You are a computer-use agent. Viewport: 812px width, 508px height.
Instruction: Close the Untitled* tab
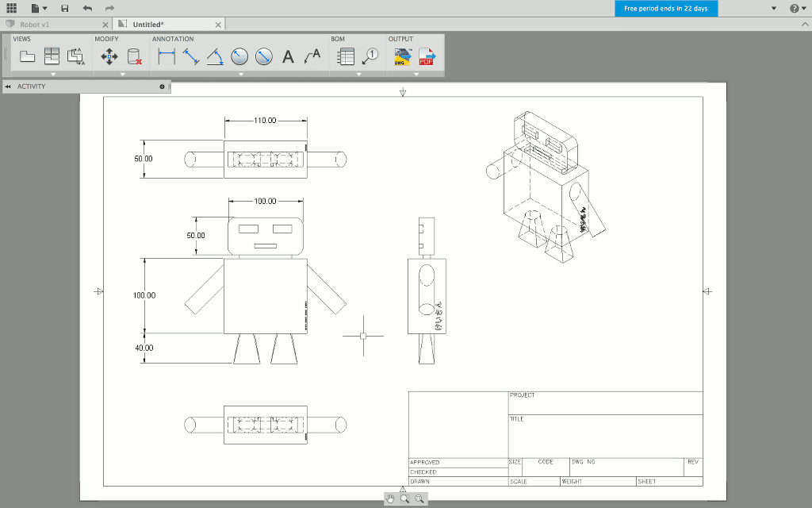click(218, 25)
